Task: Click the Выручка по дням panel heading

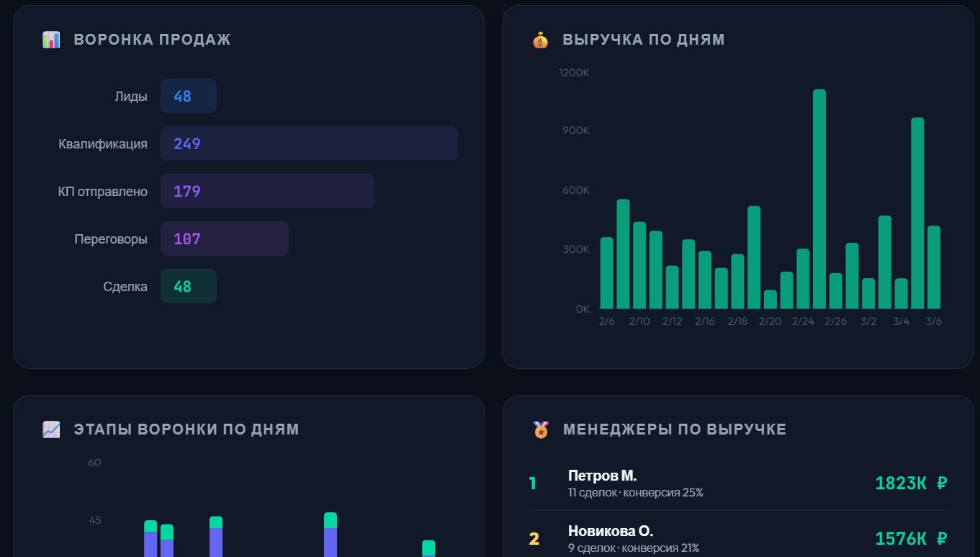Action: pos(643,40)
